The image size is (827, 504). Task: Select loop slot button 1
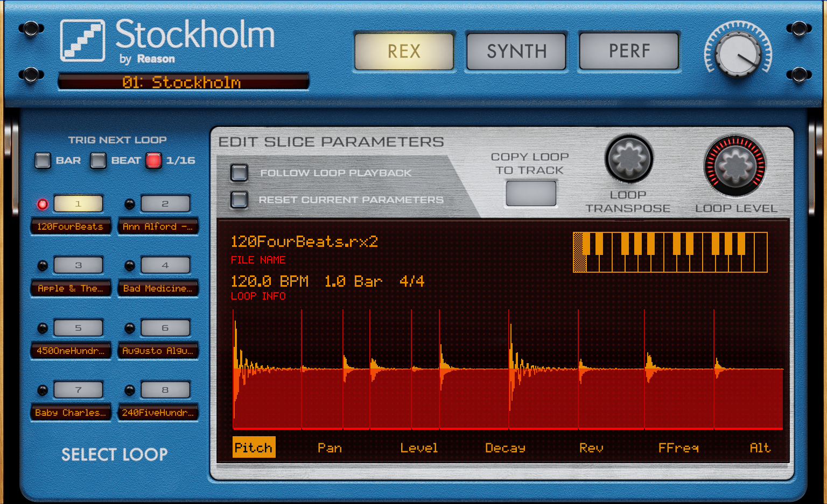78,204
